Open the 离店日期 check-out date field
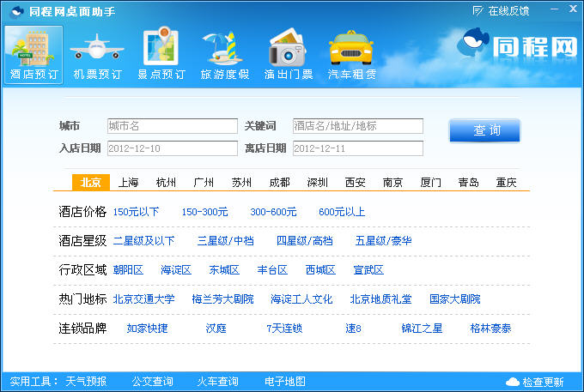 click(x=358, y=148)
